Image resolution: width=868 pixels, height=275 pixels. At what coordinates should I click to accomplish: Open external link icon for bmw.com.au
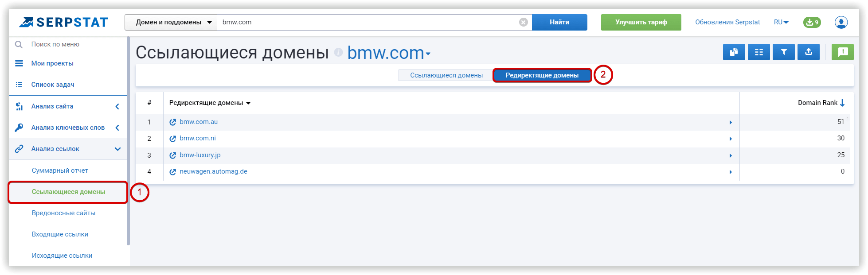[173, 122]
